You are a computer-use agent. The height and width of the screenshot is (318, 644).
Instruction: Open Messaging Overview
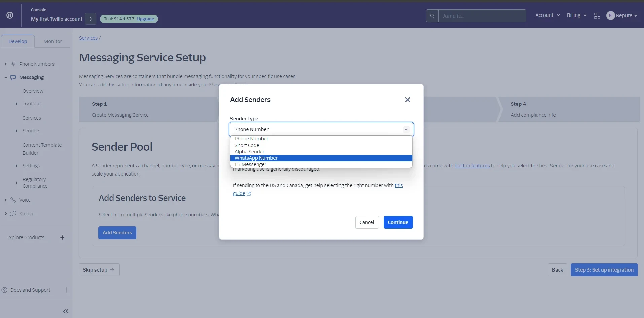33,91
